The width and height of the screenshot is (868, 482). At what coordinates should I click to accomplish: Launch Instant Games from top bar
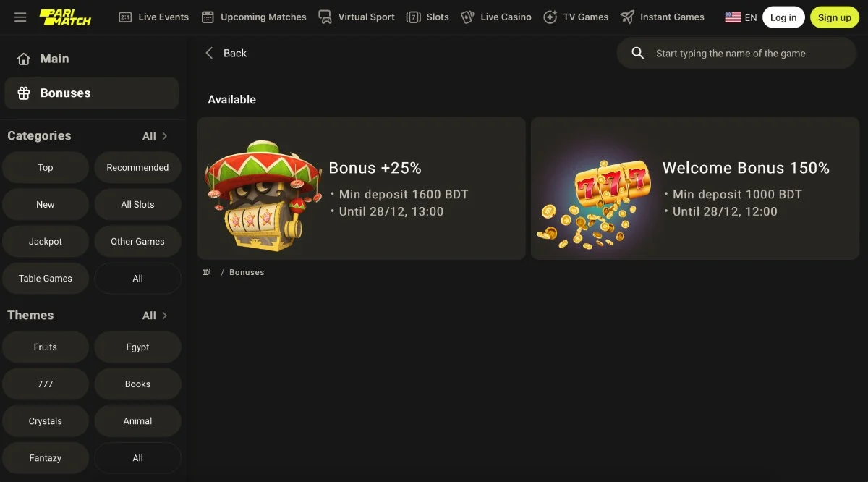pos(663,17)
